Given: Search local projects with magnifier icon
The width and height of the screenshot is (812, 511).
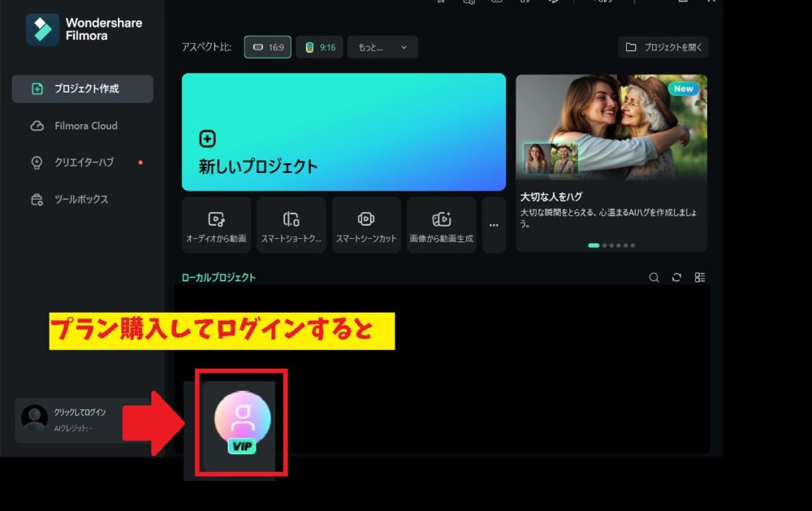Looking at the screenshot, I should (x=654, y=278).
